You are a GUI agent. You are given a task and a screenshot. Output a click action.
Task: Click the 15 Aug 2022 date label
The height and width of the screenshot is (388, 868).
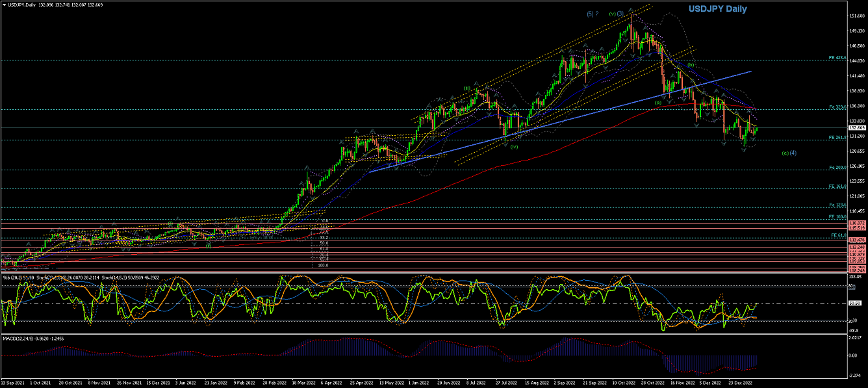click(538, 383)
